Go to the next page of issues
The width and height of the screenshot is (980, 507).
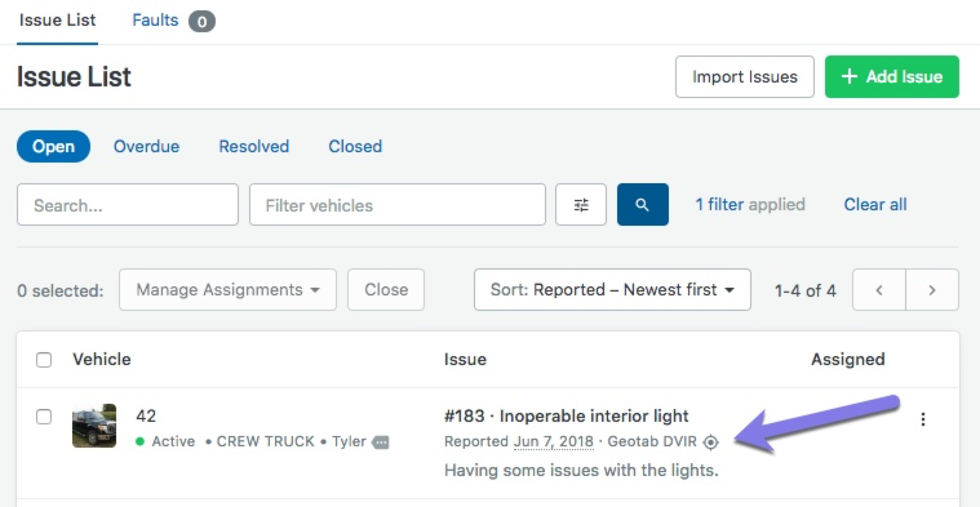pyautogui.click(x=932, y=290)
